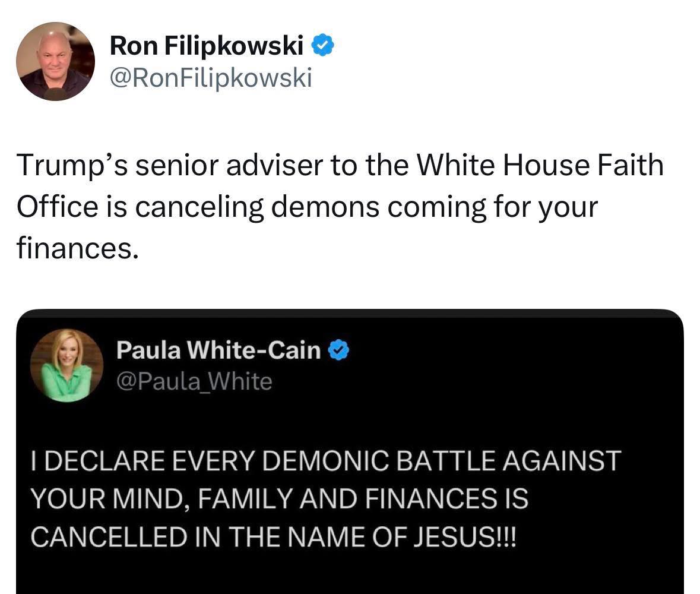The width and height of the screenshot is (700, 594).
Task: Click the word "Office" in Ron's tweet
Action: point(58,207)
